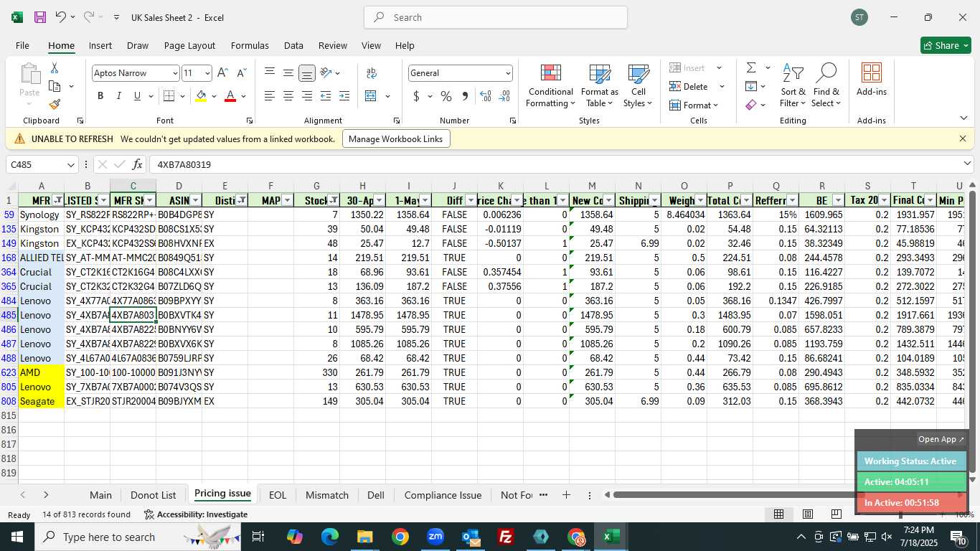Open the Name Box dropdown arrow

[70, 165]
